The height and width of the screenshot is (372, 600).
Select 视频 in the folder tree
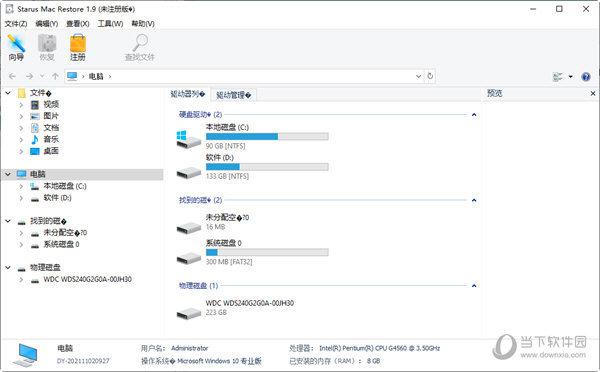pos(51,104)
